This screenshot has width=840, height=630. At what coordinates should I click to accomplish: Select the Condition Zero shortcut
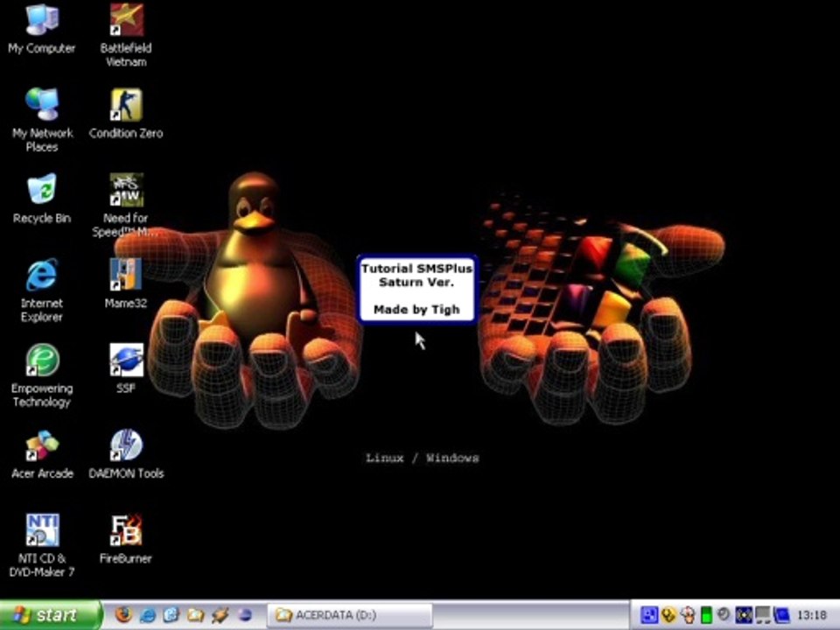click(126, 113)
